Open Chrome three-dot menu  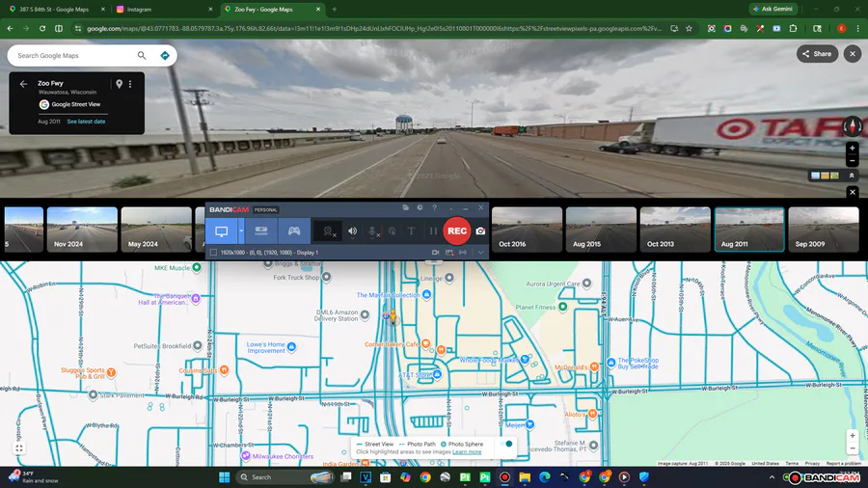tap(858, 28)
